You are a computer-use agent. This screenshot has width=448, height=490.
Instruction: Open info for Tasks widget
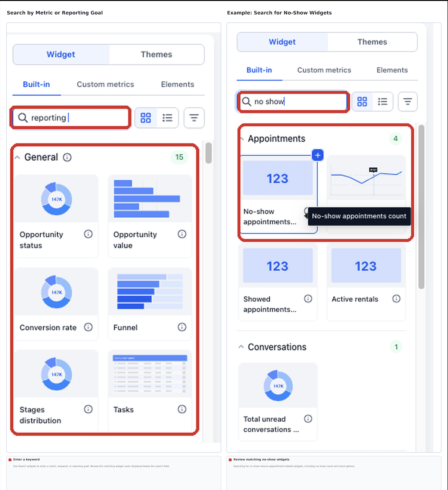pos(182,409)
